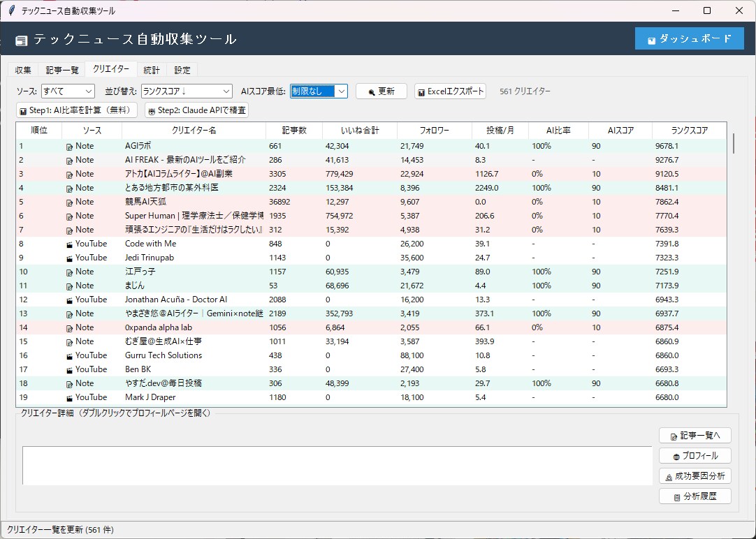
Task: Sort by the クリエイター名 column header
Action: (194, 131)
